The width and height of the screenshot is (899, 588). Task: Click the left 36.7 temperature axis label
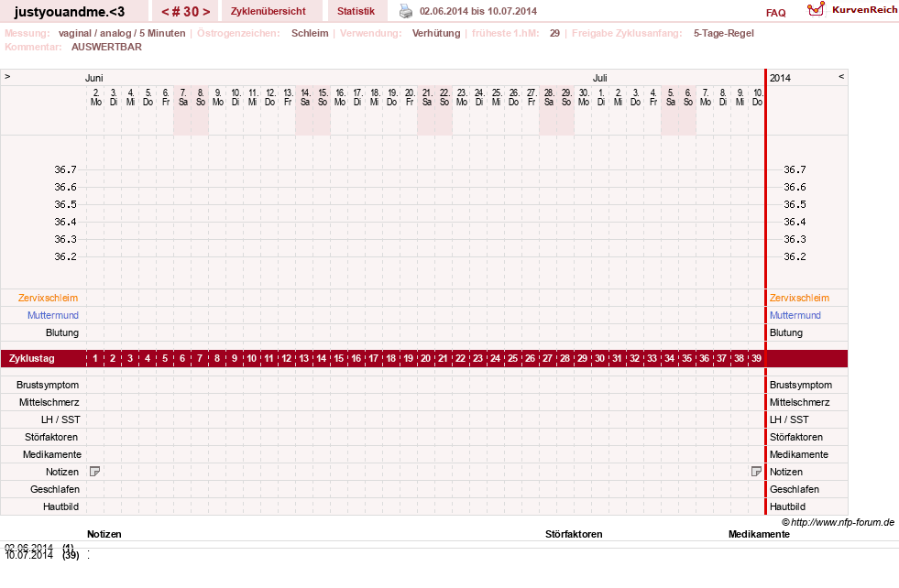[x=65, y=169]
